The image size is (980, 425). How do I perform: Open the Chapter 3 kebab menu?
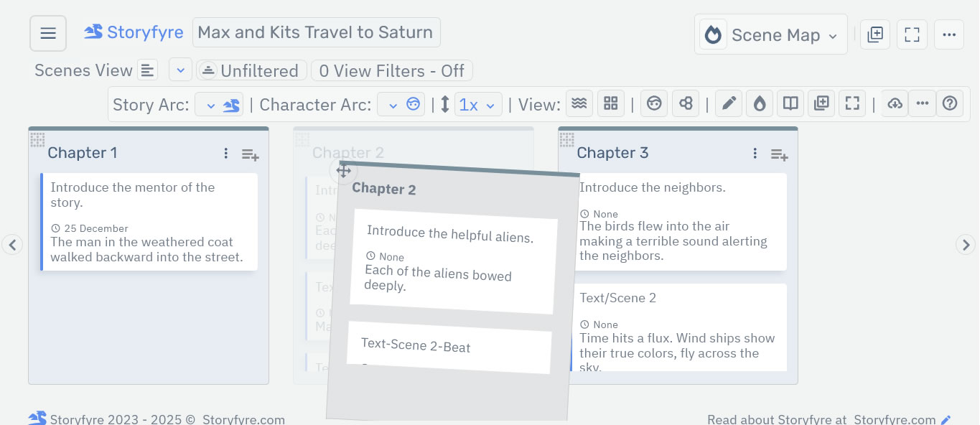pyautogui.click(x=755, y=153)
